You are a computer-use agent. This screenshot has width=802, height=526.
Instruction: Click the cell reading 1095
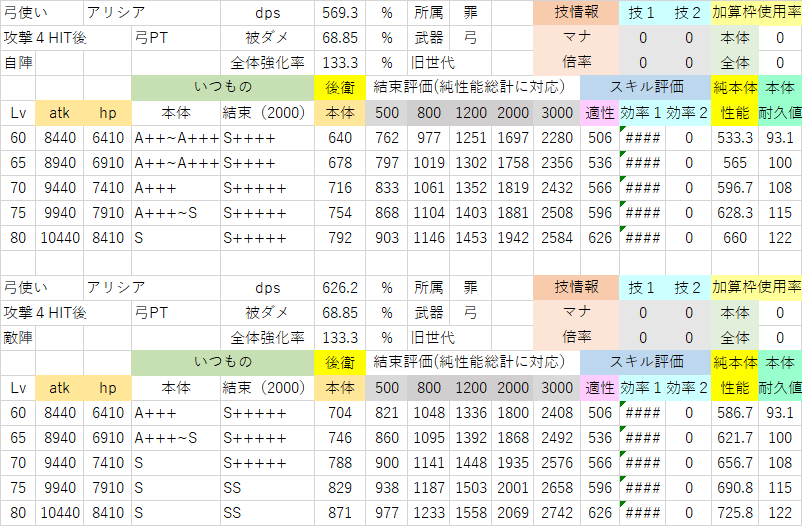[429, 438]
